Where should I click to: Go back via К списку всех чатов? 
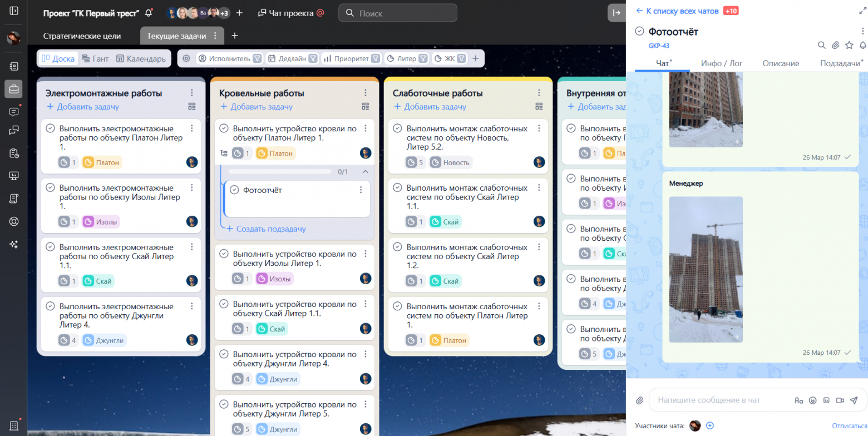tap(677, 11)
